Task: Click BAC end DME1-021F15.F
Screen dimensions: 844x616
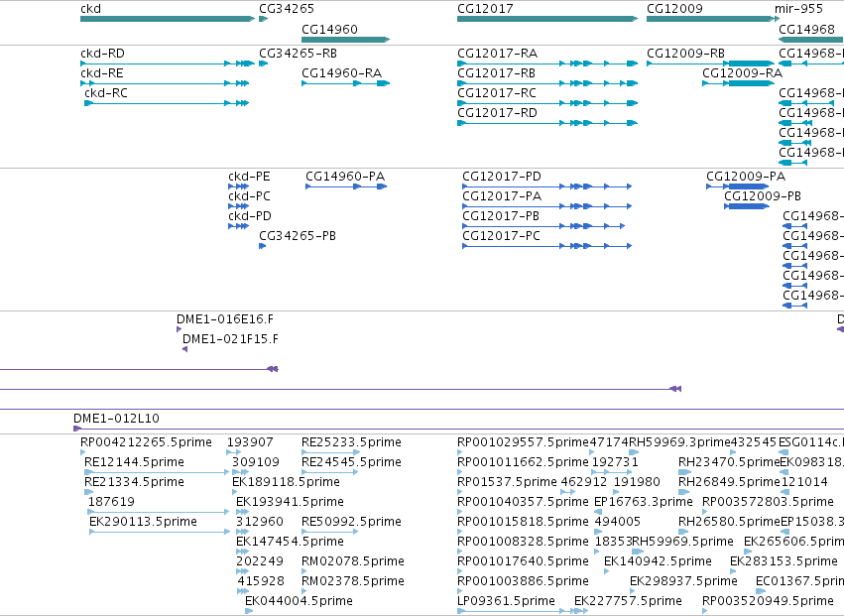Action: (230, 339)
